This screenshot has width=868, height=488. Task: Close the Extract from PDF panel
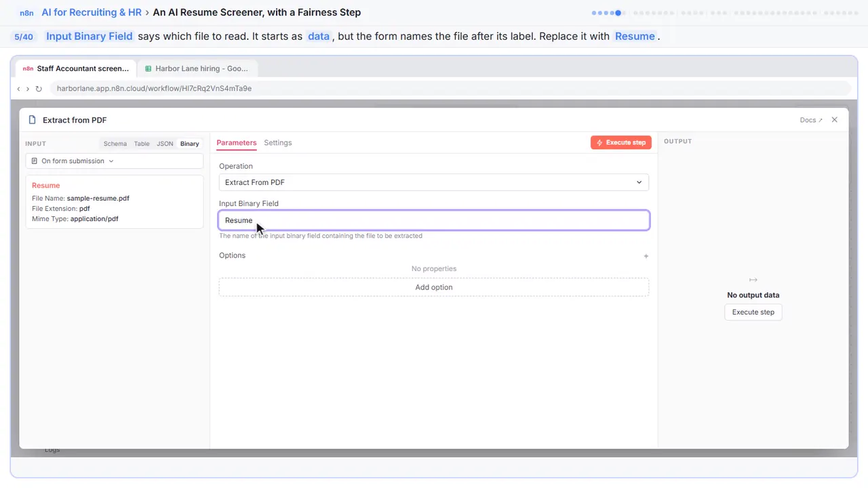click(x=835, y=120)
